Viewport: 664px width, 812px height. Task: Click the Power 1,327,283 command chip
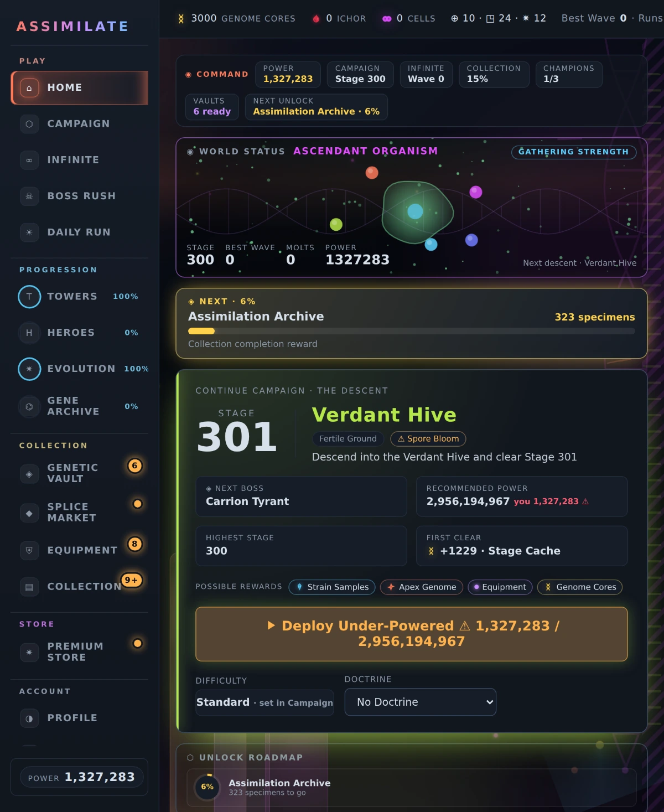pyautogui.click(x=288, y=74)
